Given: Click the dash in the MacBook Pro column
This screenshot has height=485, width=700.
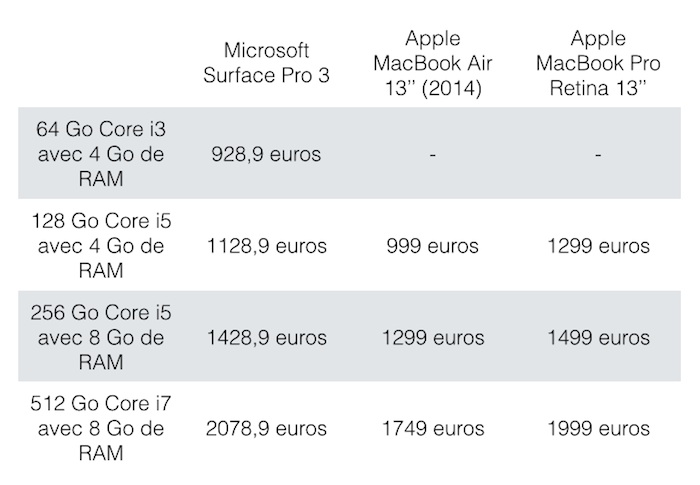Looking at the screenshot, I should (x=598, y=156).
